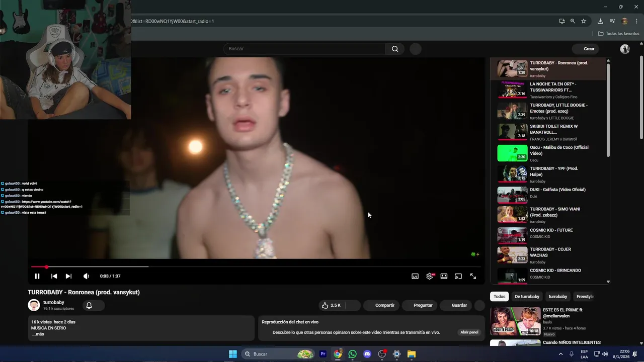Play Emotes (prod. ezeq) playlist item
The width and height of the screenshot is (644, 362).
[548, 111]
